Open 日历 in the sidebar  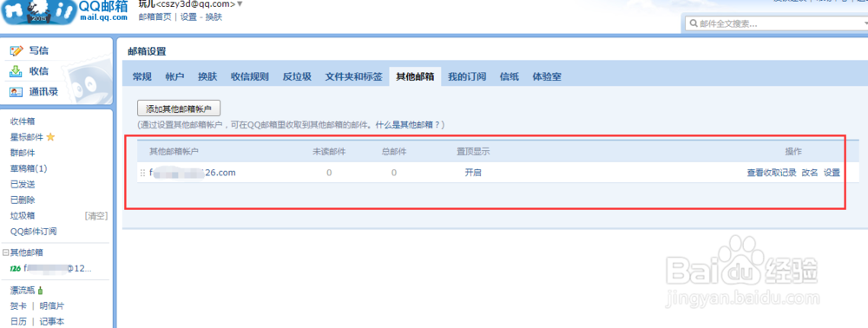pos(18,321)
